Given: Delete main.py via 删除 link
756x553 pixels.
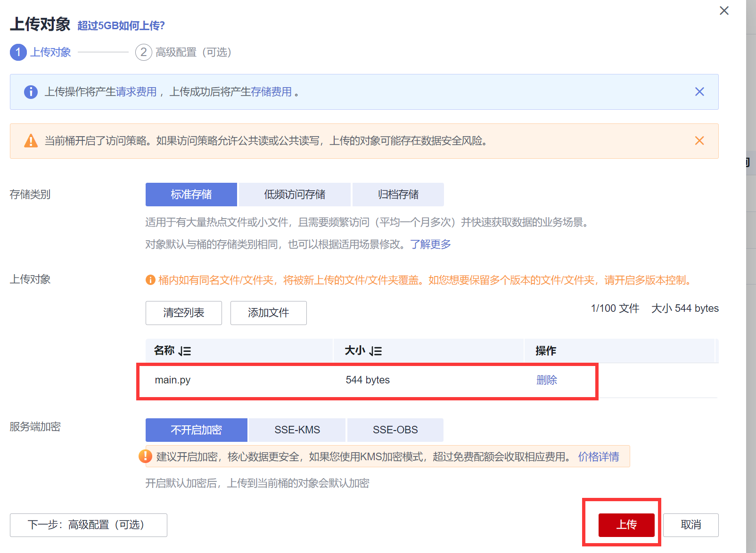Looking at the screenshot, I should tap(547, 380).
